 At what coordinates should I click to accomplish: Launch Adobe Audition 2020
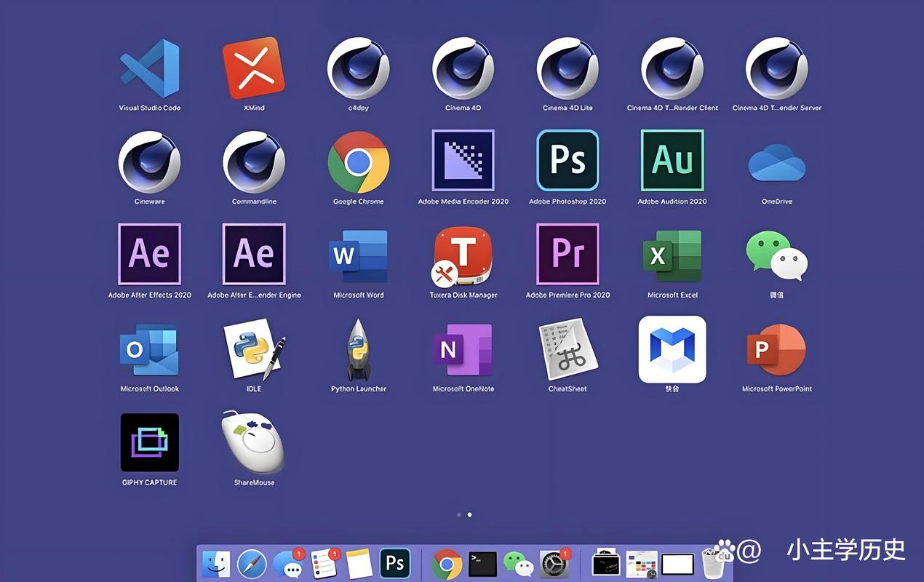(x=672, y=161)
